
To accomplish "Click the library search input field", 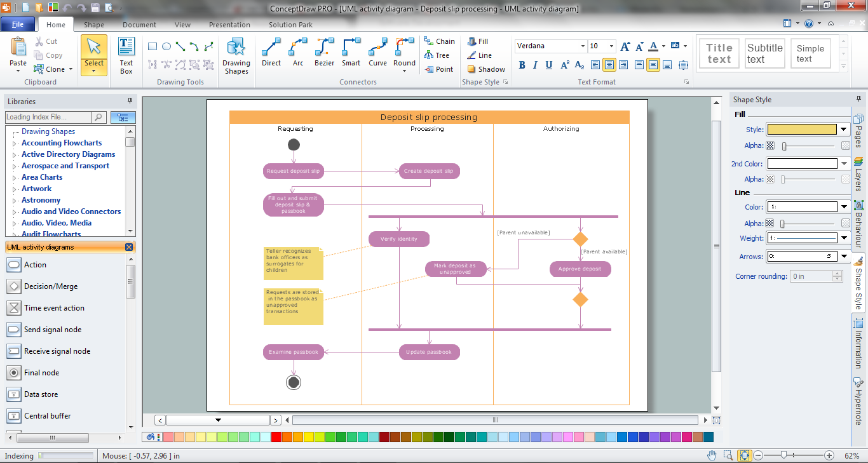I will [x=48, y=117].
